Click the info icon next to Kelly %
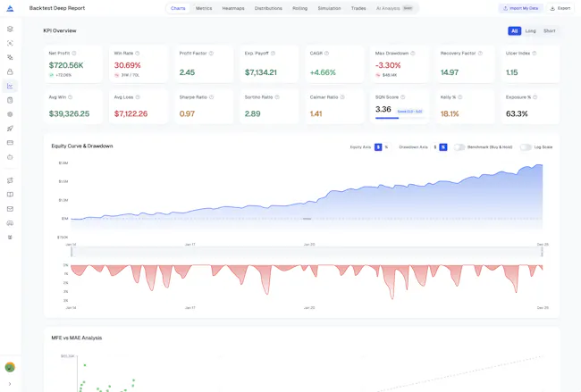 460,97
